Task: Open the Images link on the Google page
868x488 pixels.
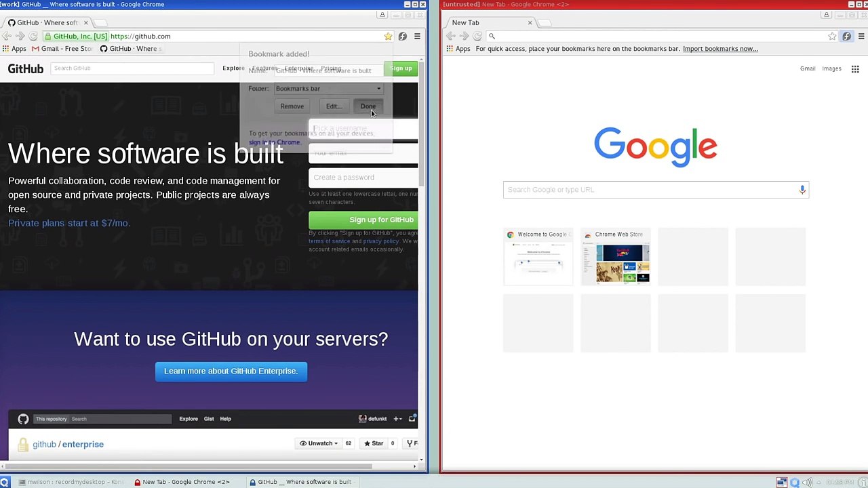Action: pyautogui.click(x=831, y=68)
